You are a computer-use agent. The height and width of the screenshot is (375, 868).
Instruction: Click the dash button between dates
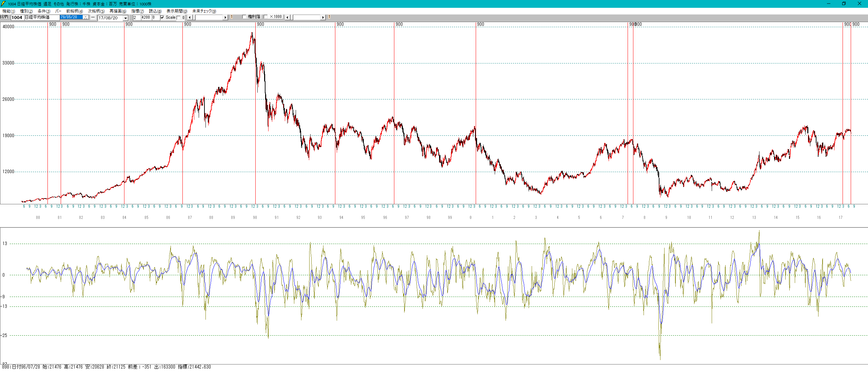coord(93,17)
